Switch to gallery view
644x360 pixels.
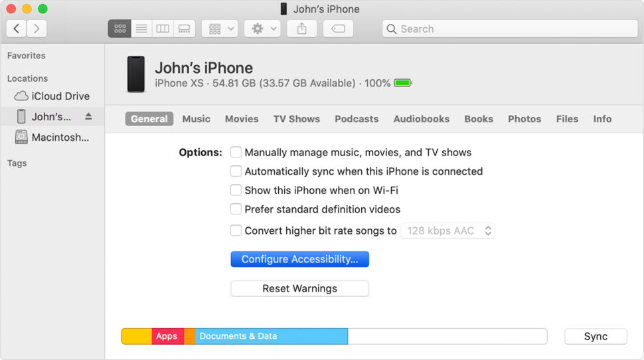pyautogui.click(x=184, y=29)
